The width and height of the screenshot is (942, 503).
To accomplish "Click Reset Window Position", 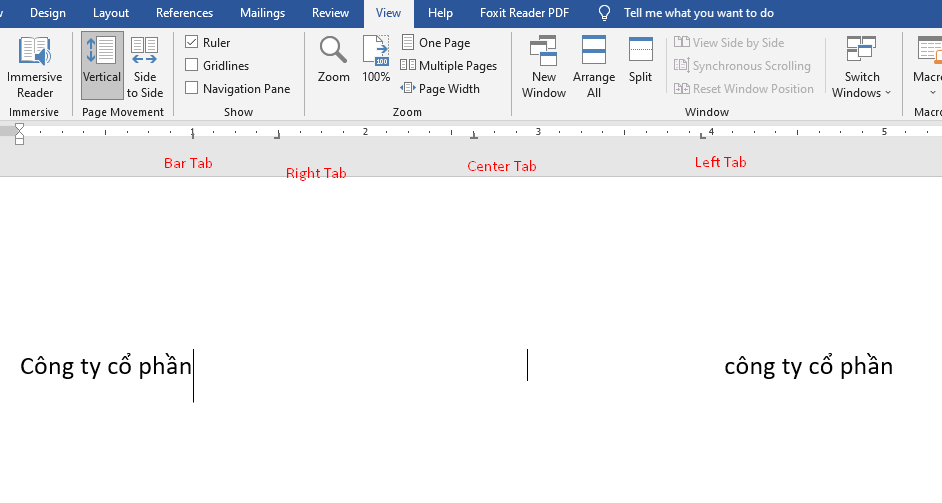I will coord(744,88).
